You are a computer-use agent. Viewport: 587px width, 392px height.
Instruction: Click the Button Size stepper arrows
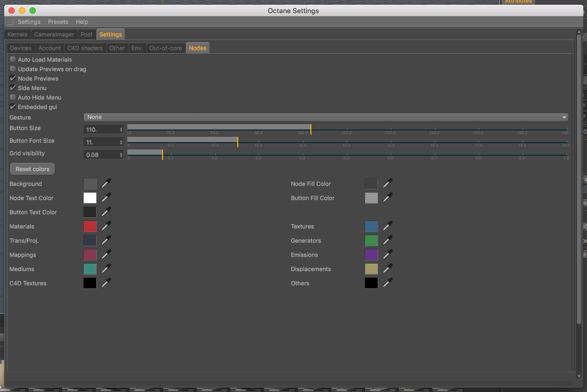(121, 129)
